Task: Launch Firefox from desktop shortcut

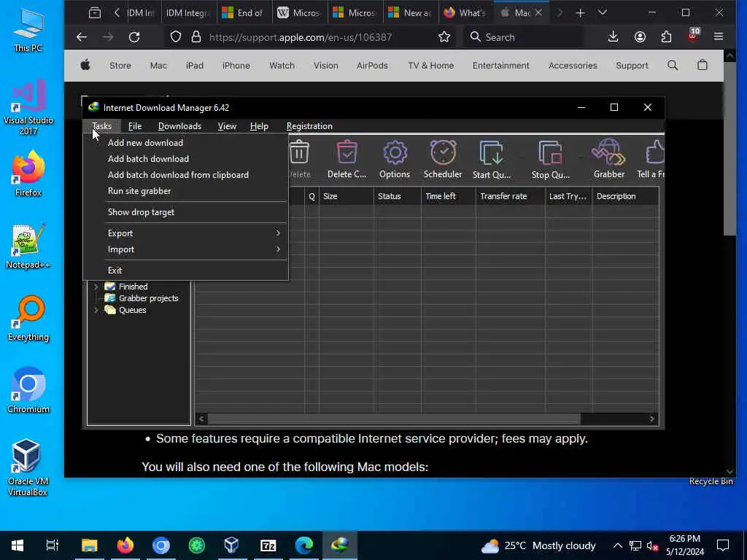Action: 28,174
